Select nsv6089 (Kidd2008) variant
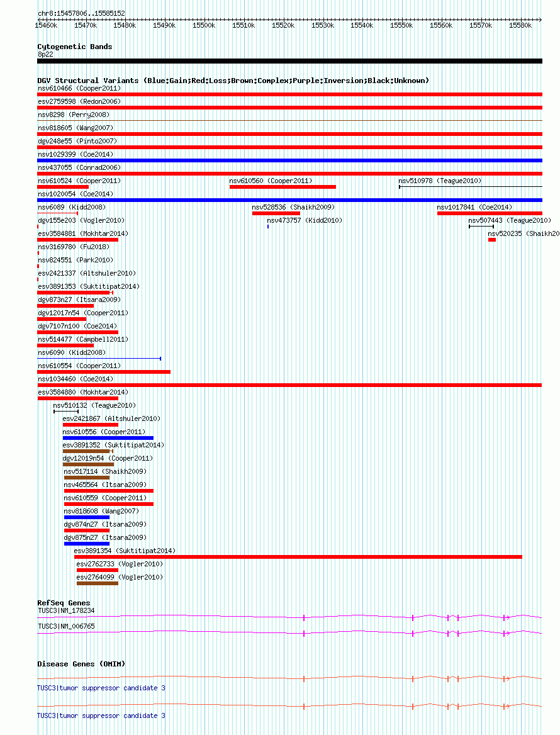 (x=72, y=206)
